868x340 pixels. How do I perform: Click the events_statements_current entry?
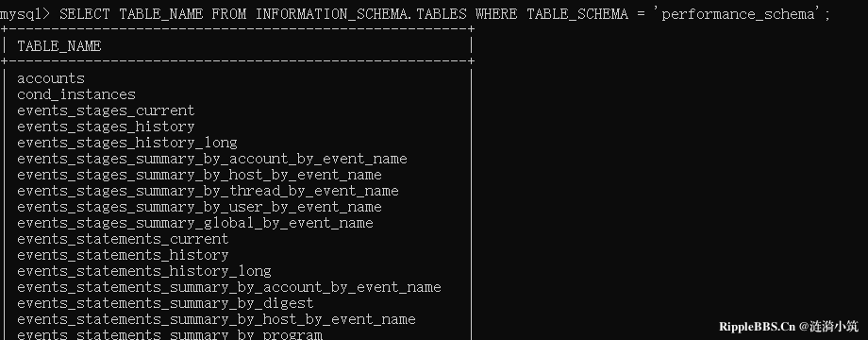pyautogui.click(x=123, y=239)
